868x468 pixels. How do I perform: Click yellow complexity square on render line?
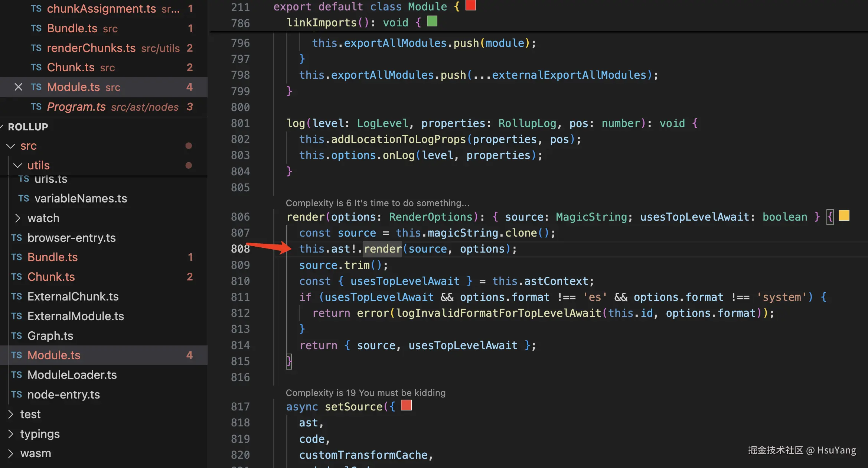(843, 215)
